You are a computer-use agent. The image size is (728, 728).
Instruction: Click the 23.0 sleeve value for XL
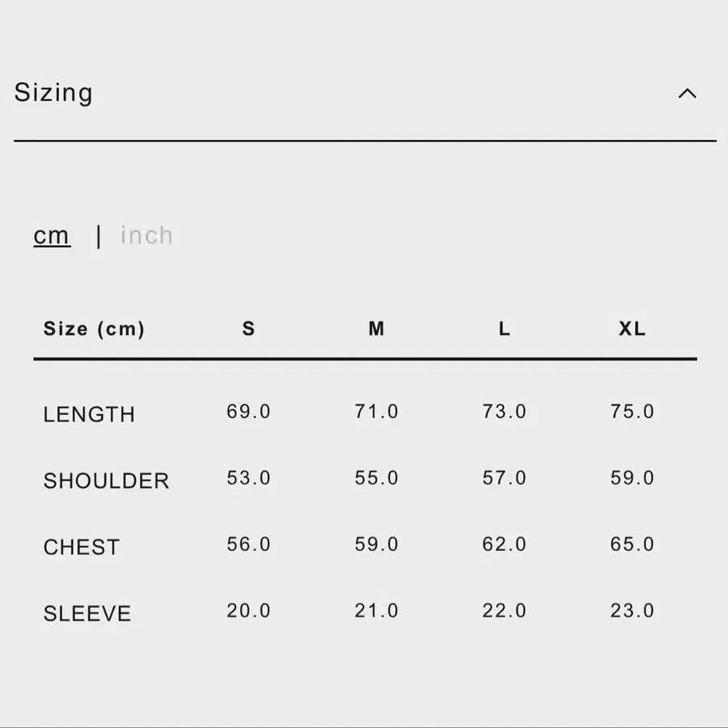pos(632,611)
